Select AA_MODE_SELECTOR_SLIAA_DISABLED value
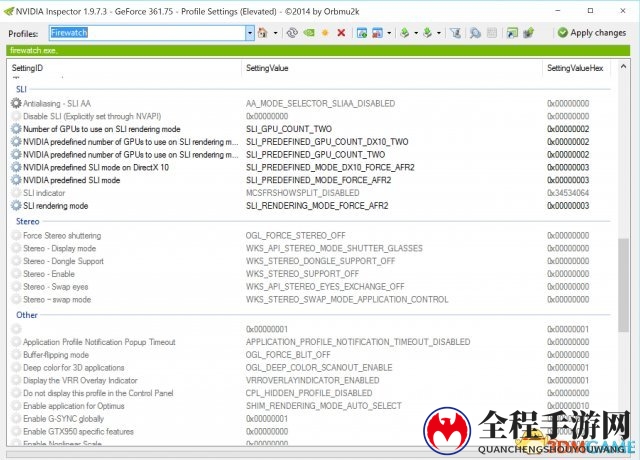640x460 pixels. (320, 103)
